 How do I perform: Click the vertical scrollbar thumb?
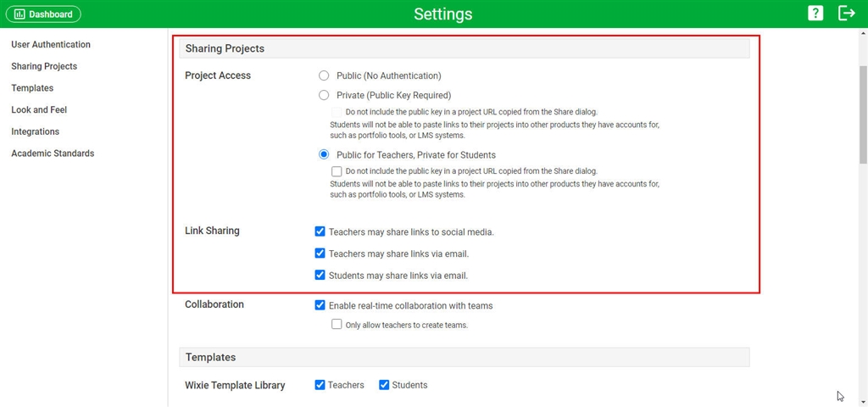(x=863, y=114)
